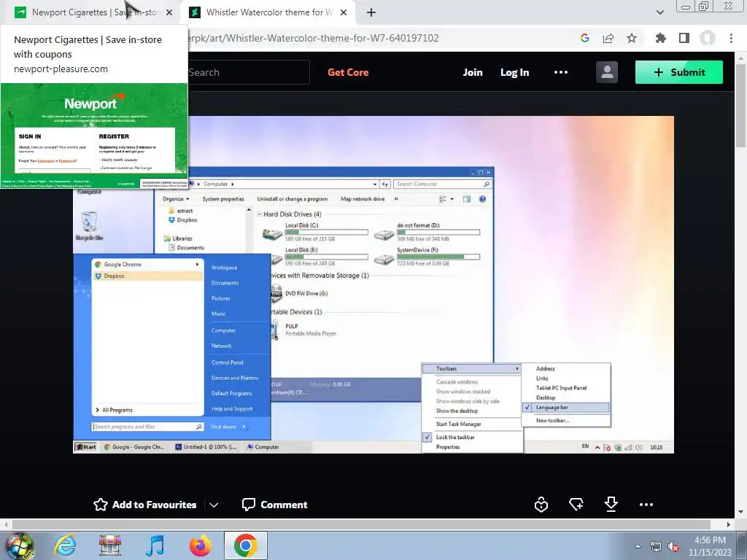Click the address bar URL
Screen dimensions: 747x560
click(x=314, y=38)
